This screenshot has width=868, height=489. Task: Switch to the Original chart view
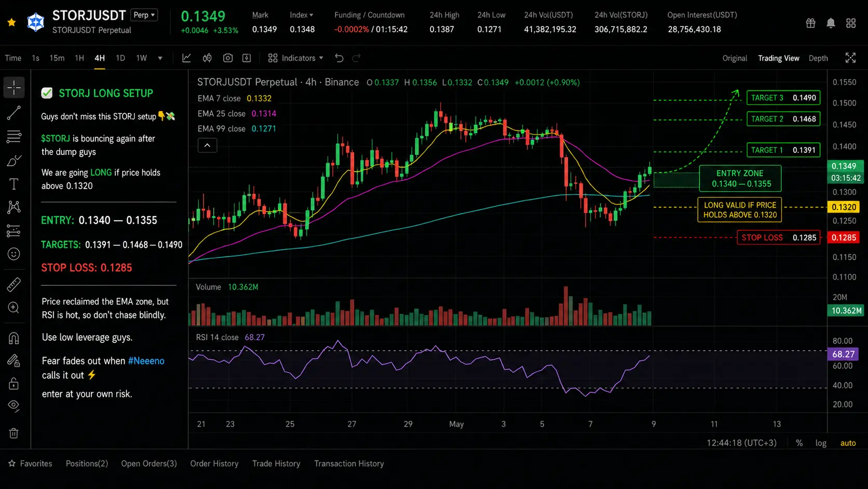[735, 58]
